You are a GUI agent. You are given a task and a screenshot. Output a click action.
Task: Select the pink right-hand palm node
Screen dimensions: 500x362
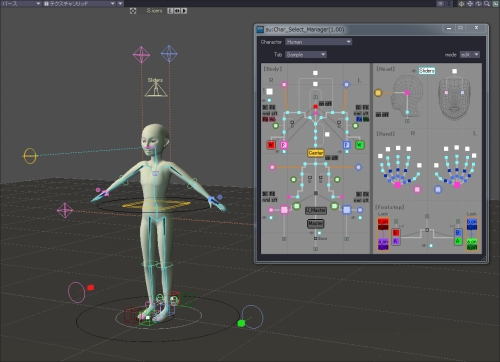click(x=398, y=185)
